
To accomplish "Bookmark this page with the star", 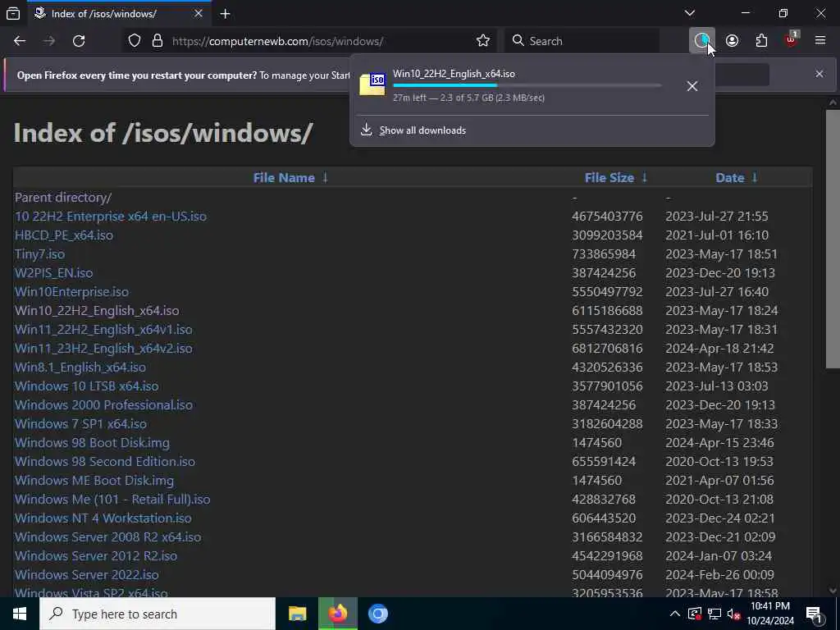I will click(x=482, y=41).
